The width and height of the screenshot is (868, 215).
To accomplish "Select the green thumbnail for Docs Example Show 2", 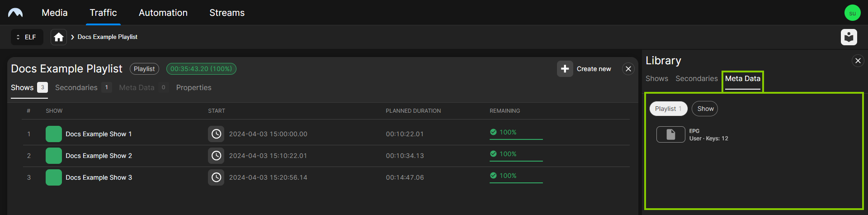I will pos(54,156).
